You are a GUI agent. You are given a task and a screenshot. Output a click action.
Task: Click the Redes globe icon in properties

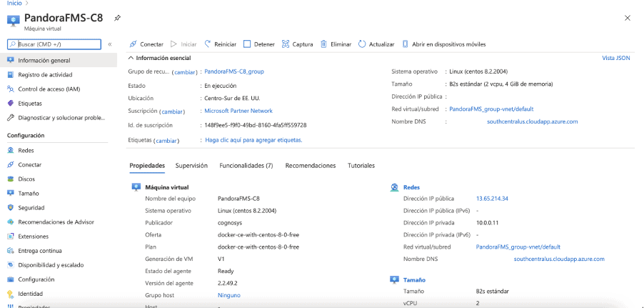coord(394,187)
